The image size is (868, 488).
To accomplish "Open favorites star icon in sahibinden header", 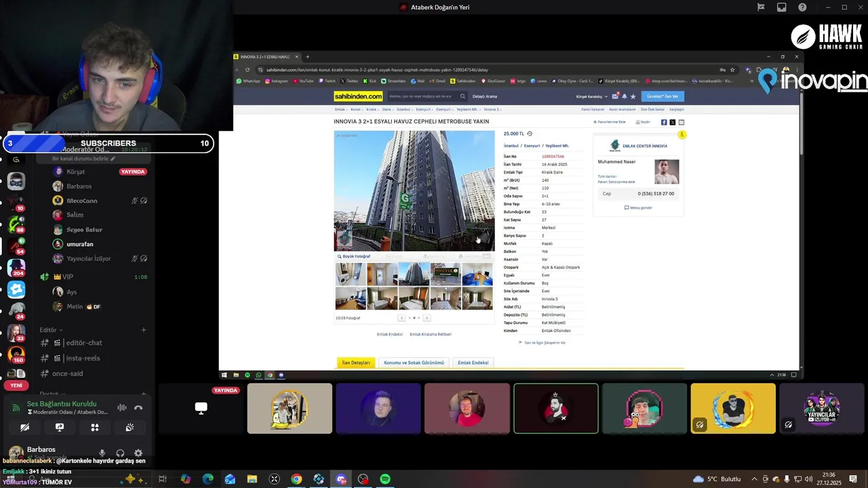I will coord(633,96).
